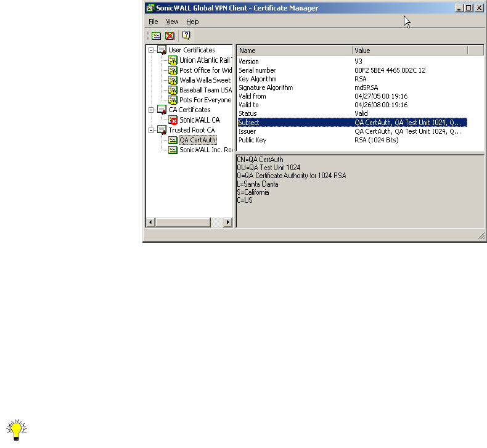Select SonicWALL Inc. Root label
Image resolution: width=487 pixels, height=448 pixels.
[206, 150]
